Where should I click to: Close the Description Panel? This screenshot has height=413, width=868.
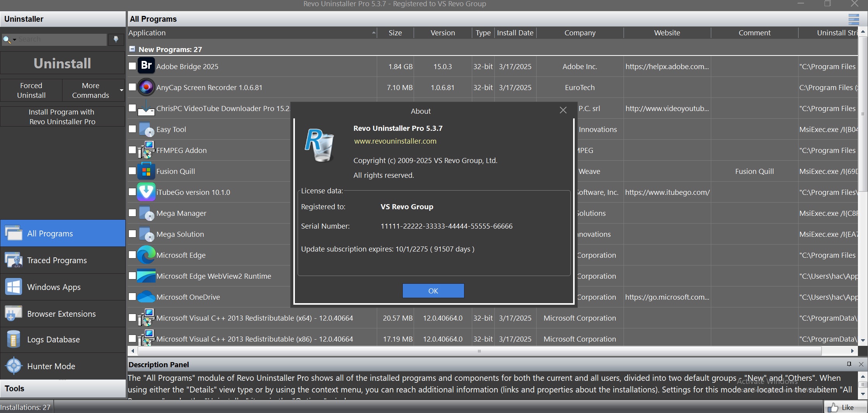point(861,364)
